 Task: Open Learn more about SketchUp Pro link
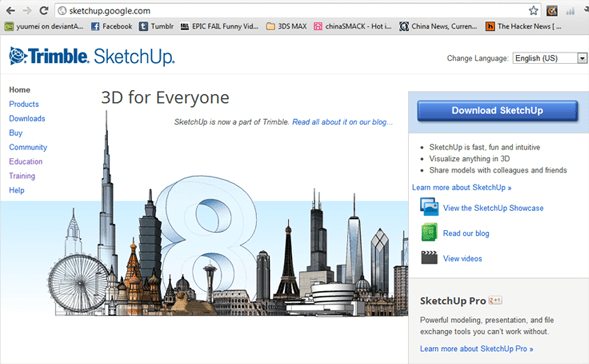(476, 349)
